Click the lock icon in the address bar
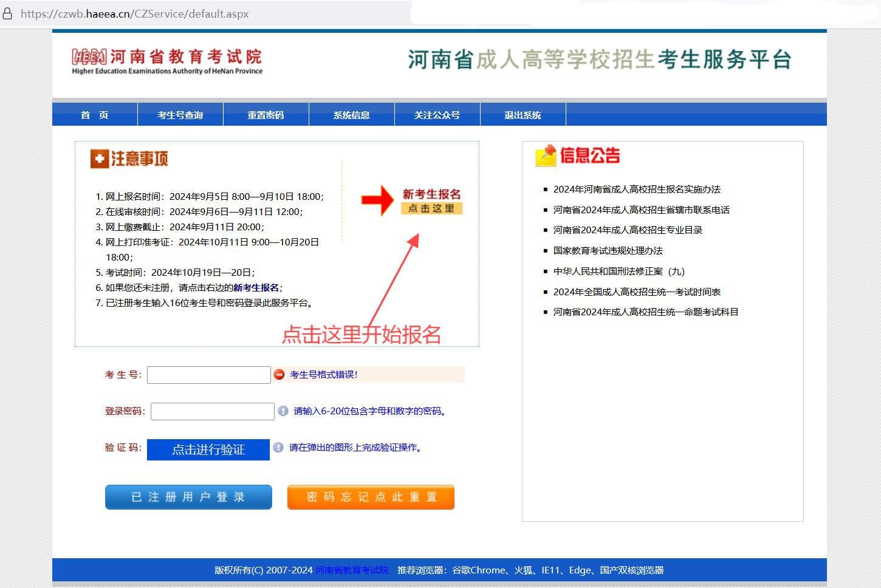Image resolution: width=881 pixels, height=588 pixels. click(x=8, y=13)
